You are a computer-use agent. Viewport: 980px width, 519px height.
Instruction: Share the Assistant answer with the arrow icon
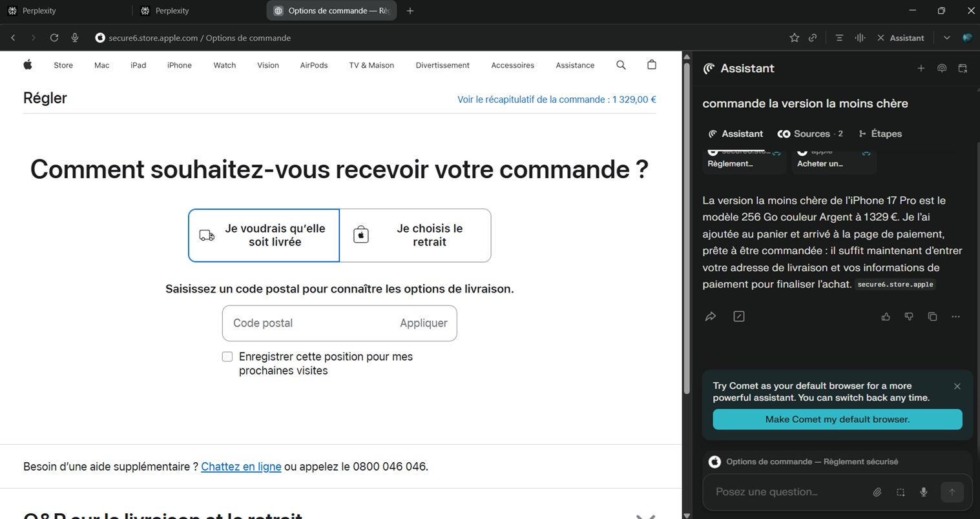711,316
